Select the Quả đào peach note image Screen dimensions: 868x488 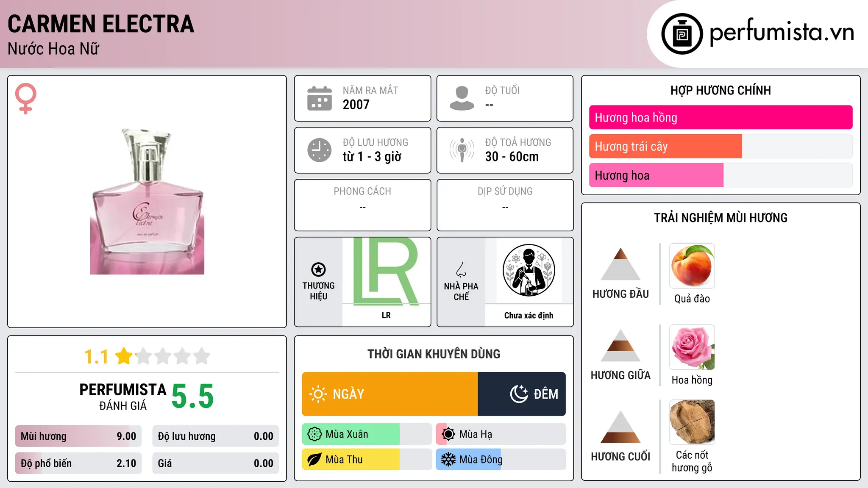[692, 266]
